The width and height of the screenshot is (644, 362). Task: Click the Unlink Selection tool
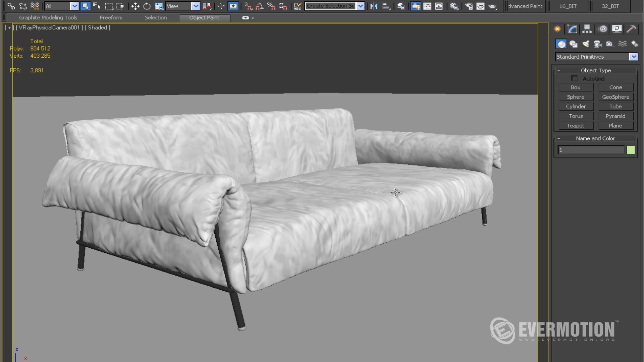point(23,6)
